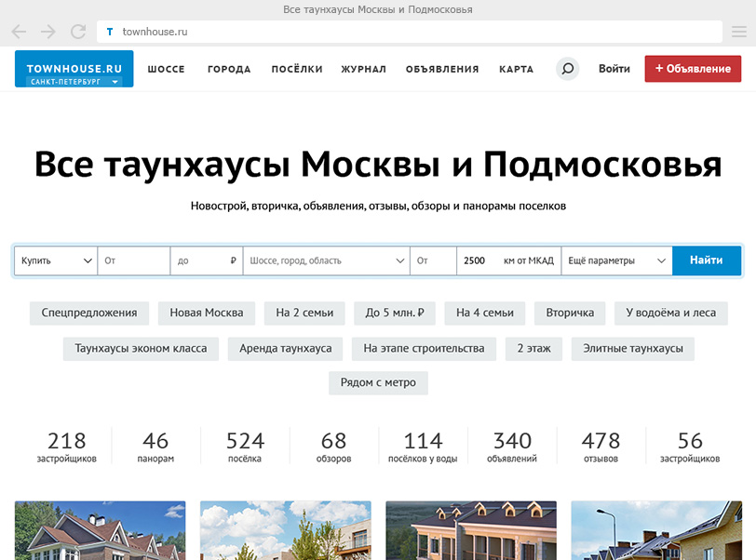Click the minimum price От field
The width and height of the screenshot is (756, 560).
tap(133, 261)
